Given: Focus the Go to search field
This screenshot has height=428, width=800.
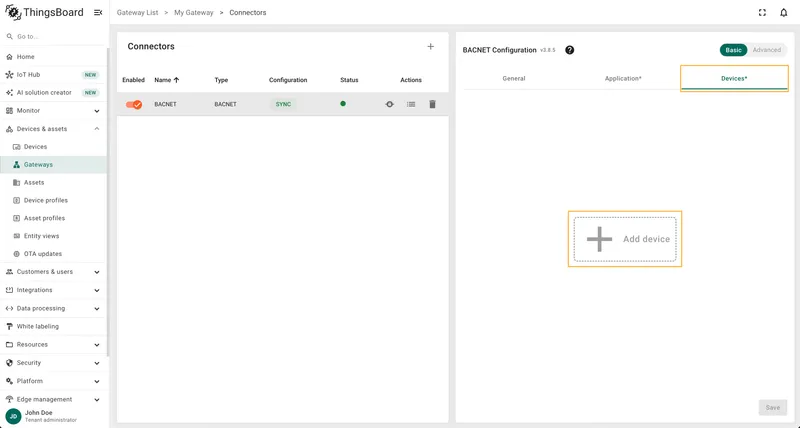Looking at the screenshot, I should pos(56,37).
